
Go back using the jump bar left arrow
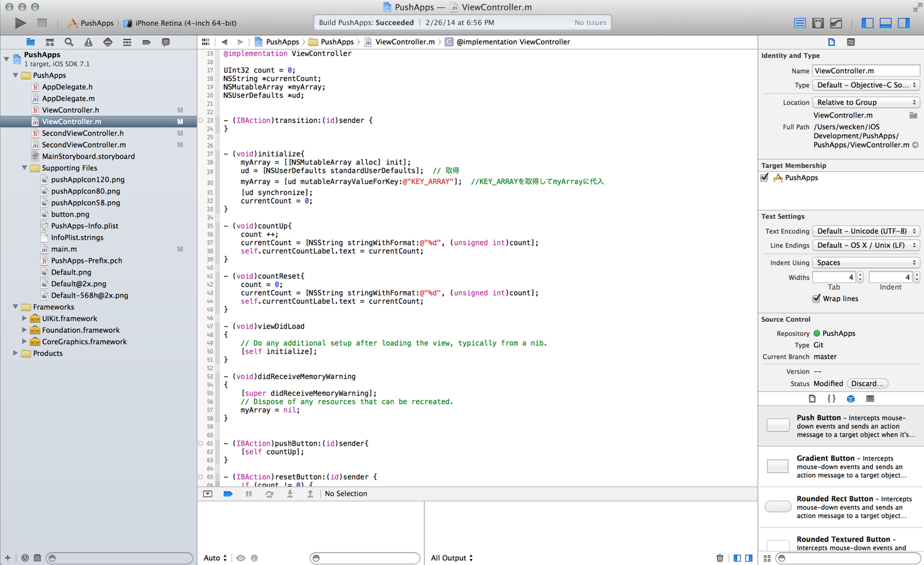click(x=224, y=42)
